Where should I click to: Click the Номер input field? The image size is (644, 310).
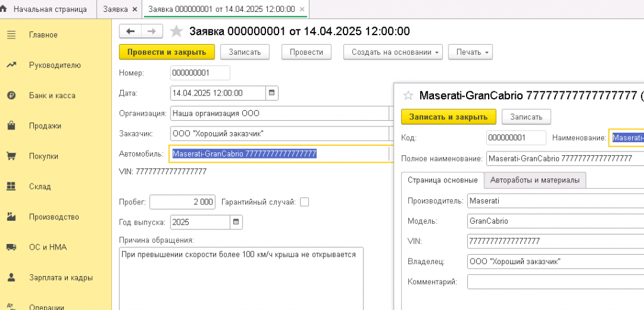click(x=200, y=73)
